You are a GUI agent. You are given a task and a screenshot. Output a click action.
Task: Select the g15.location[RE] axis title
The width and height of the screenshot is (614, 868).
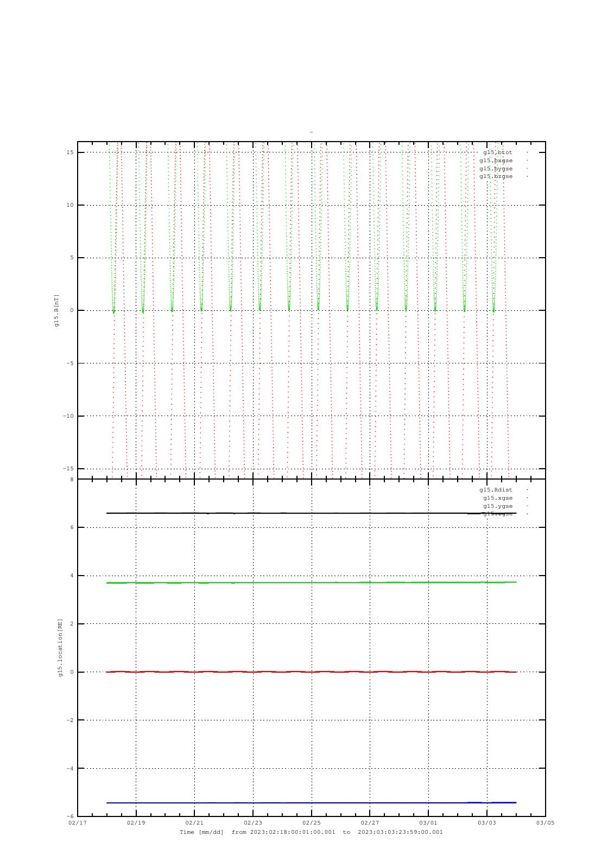(61, 647)
